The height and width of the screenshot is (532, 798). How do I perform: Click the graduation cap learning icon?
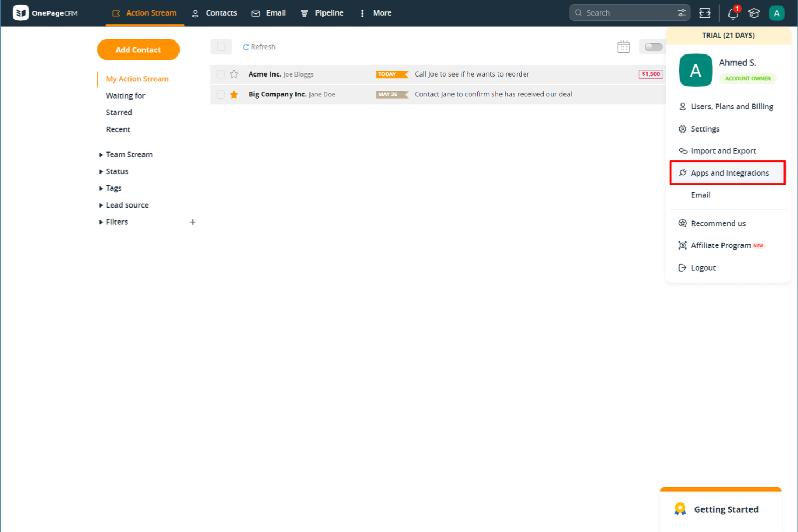tap(753, 12)
